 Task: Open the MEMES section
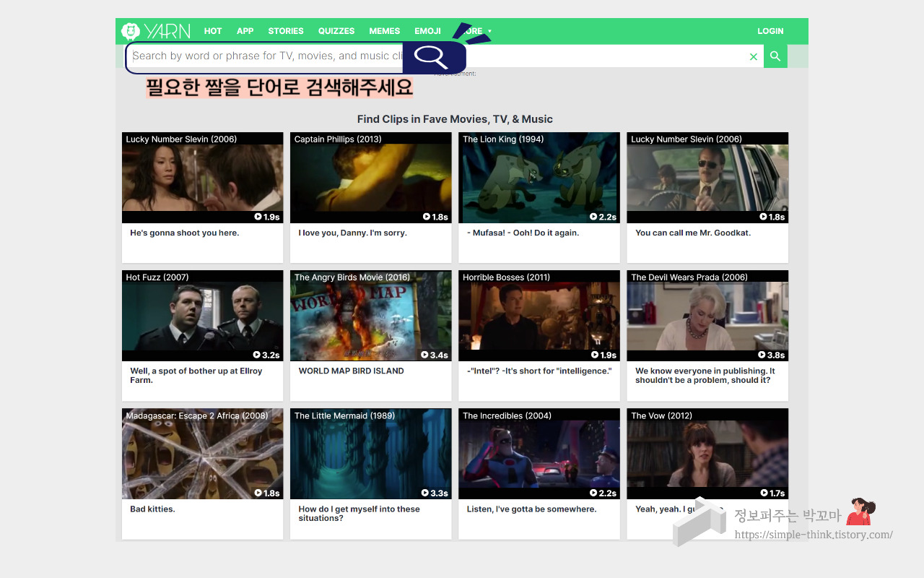point(385,31)
